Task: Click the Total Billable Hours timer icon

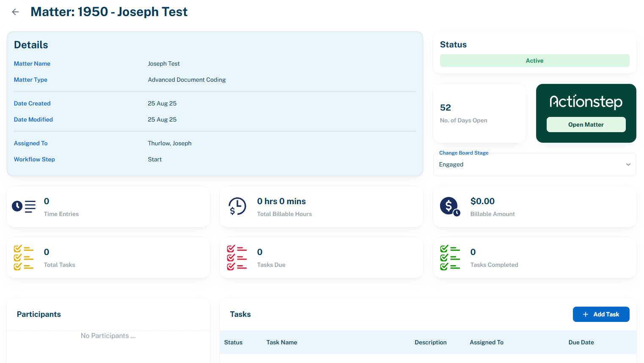Action: (237, 206)
